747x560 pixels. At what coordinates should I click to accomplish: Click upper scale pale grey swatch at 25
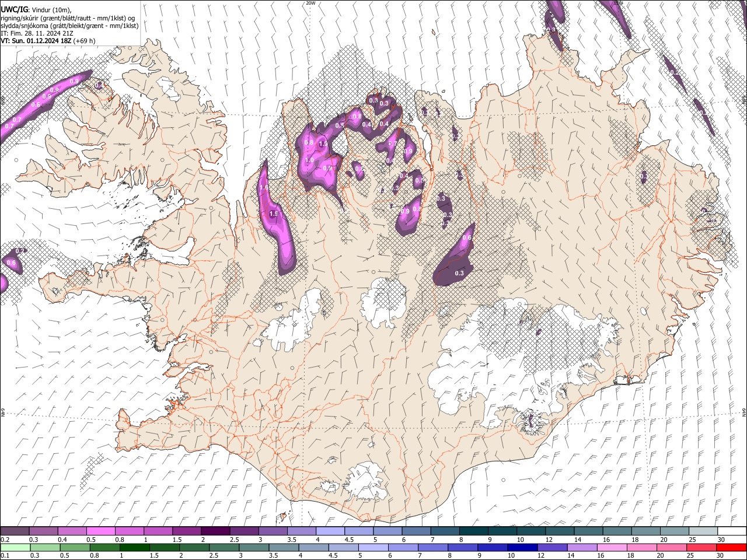point(704,531)
